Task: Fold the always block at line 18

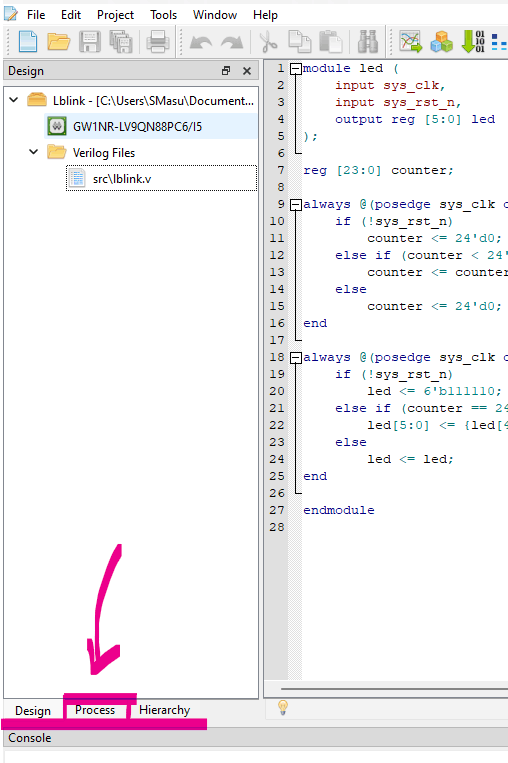Action: tap(295, 358)
